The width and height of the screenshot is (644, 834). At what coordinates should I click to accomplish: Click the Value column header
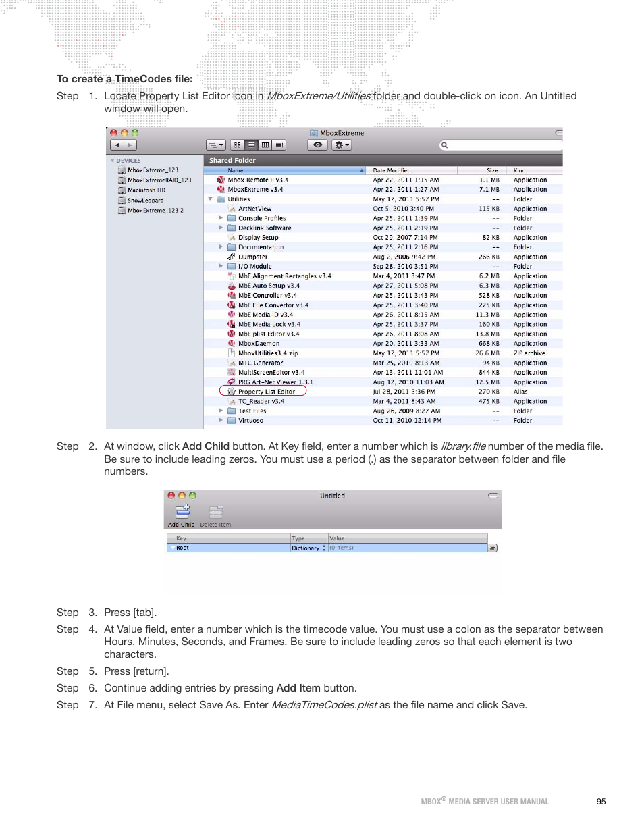(408, 538)
